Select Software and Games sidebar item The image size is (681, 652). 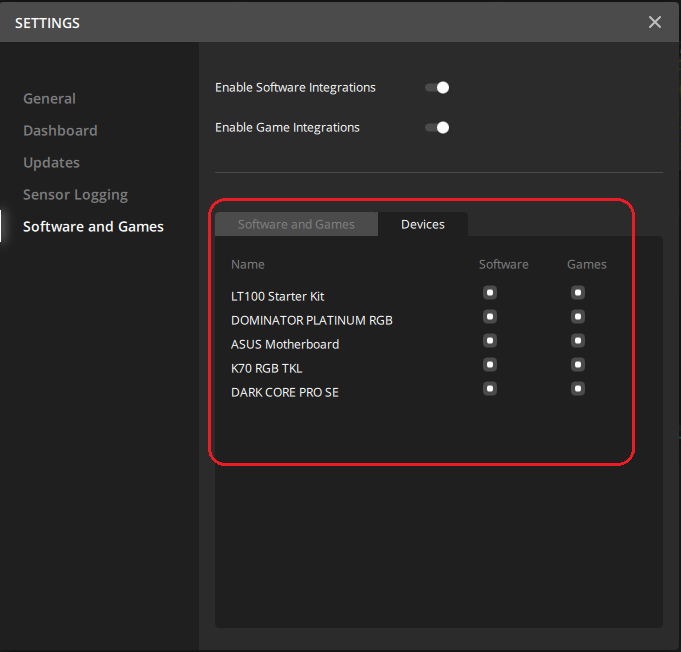[93, 227]
